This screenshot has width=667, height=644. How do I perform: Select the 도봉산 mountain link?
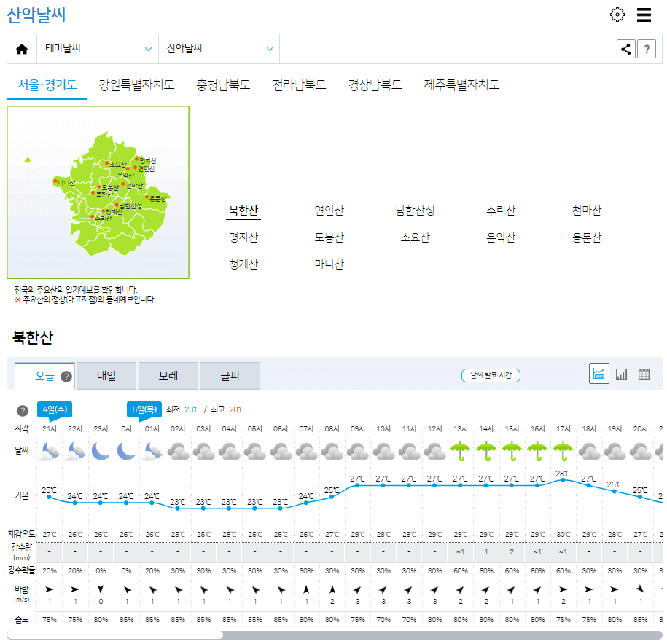point(329,237)
